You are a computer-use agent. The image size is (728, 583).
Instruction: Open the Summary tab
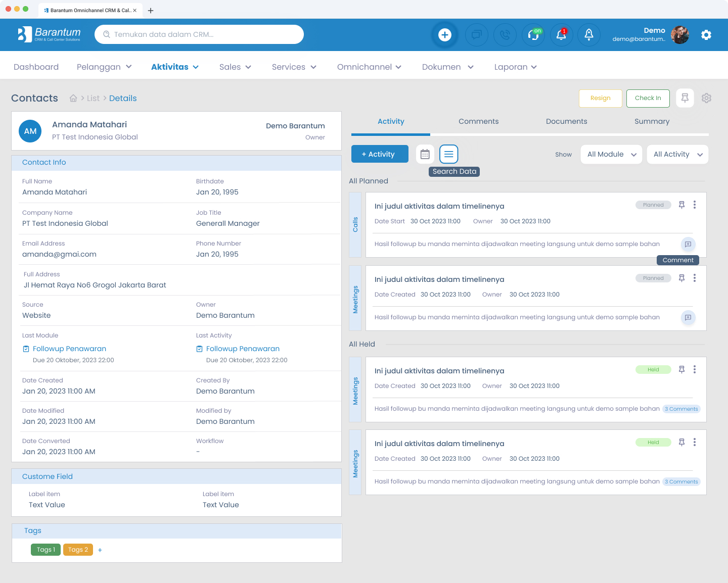[652, 121]
